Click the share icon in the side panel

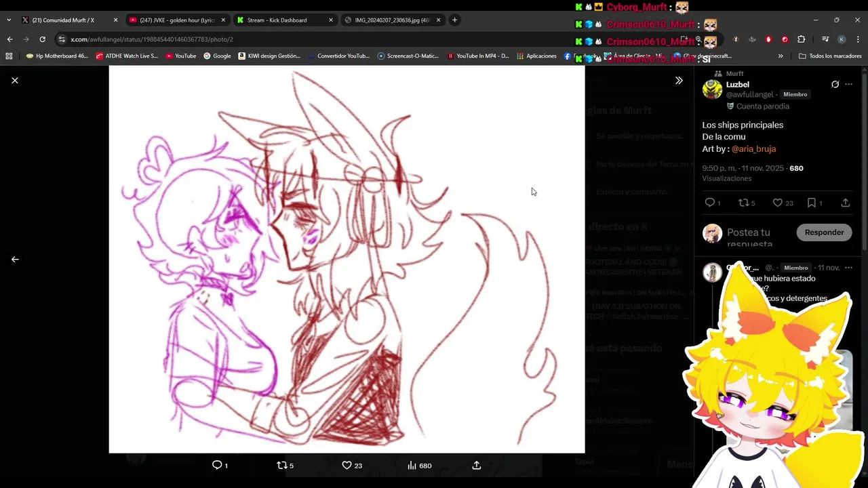click(845, 203)
